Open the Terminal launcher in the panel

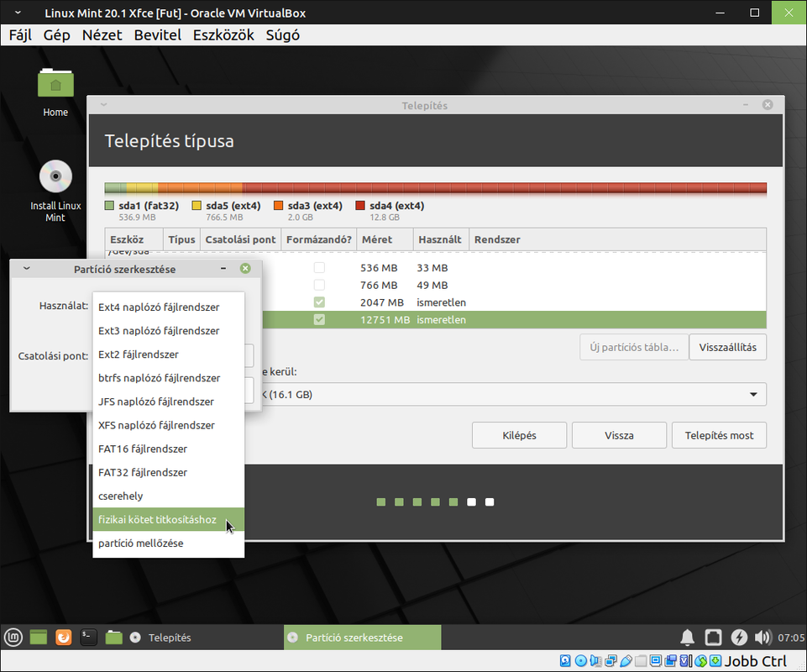tap(88, 638)
